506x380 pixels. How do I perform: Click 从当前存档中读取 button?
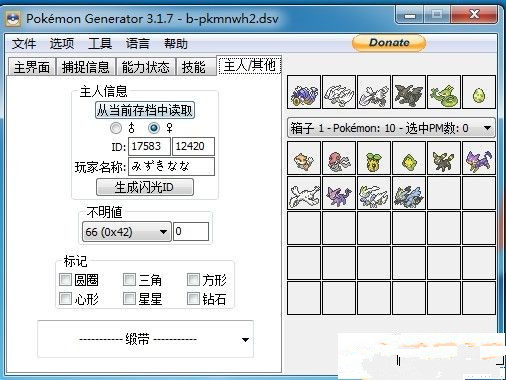145,110
